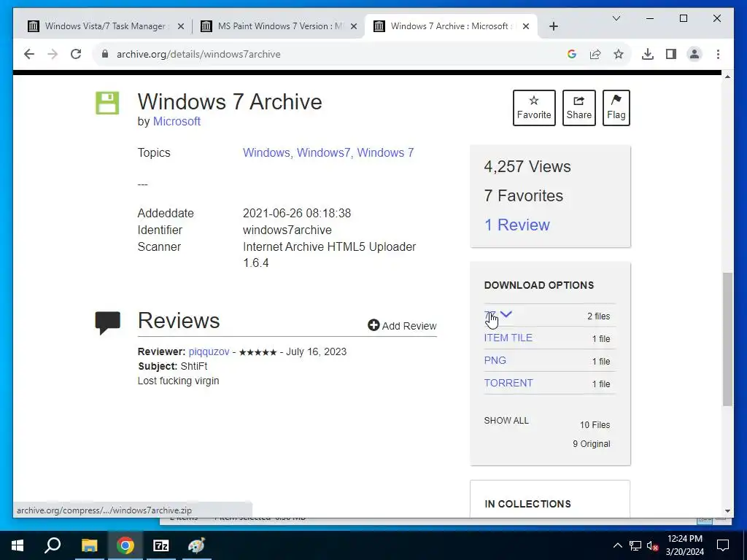Viewport: 747px width, 560px height.
Task: Open the Chrome profile avatar
Action: (x=694, y=54)
